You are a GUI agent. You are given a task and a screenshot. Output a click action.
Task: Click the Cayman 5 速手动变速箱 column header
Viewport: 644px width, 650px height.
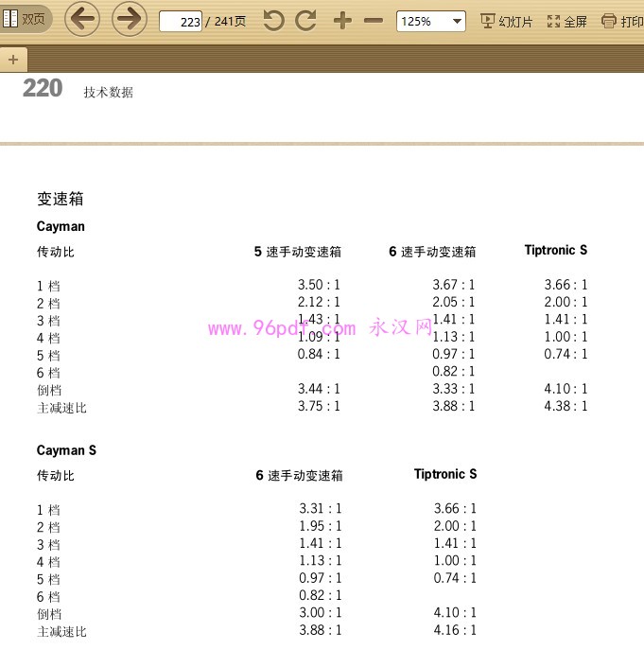pyautogui.click(x=298, y=252)
